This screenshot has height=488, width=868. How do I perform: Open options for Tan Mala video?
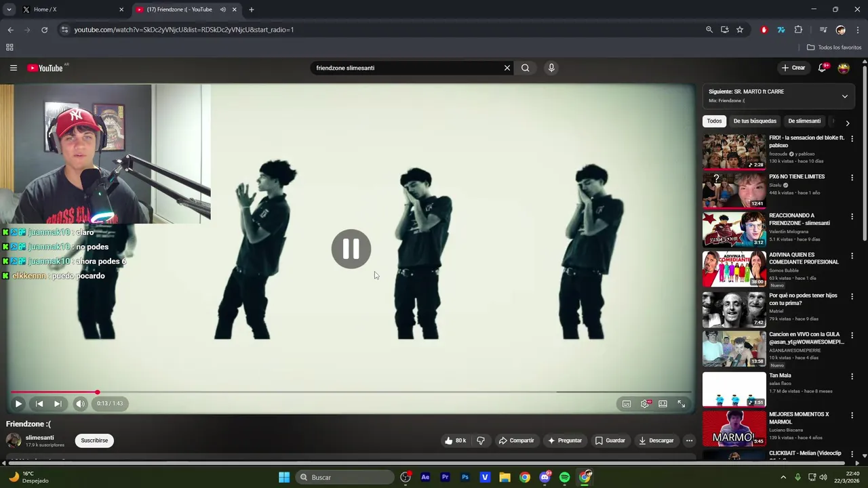coord(852,376)
